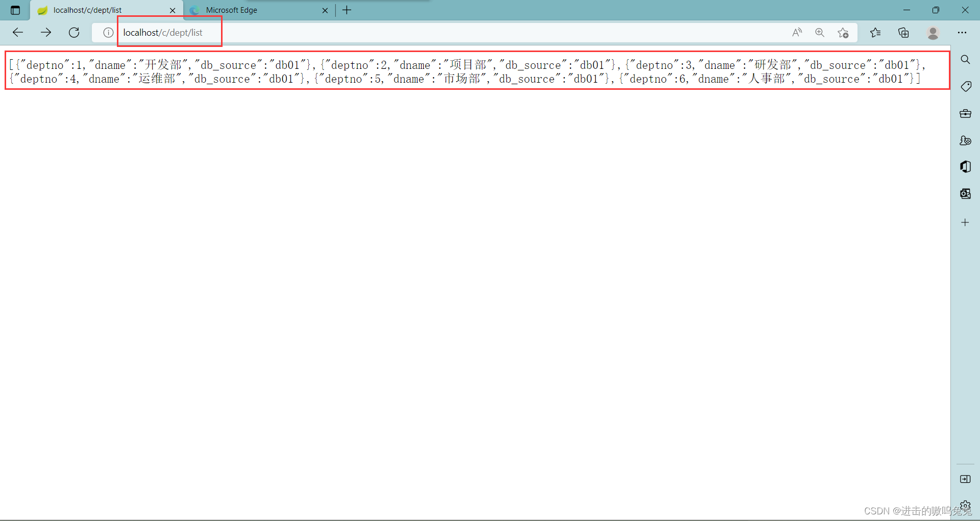
Task: Go forward to next page
Action: (46, 33)
